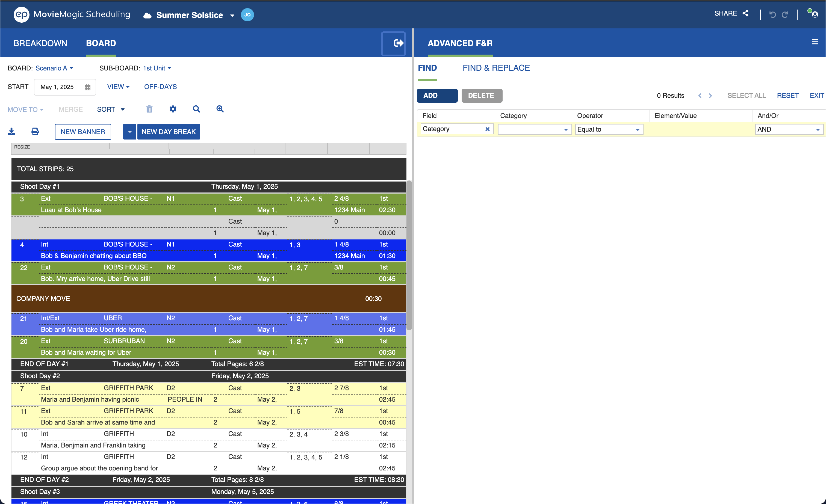The image size is (826, 504).
Task: Select strip 'Bob and Maria waiting for Uber'
Action: (x=208, y=347)
